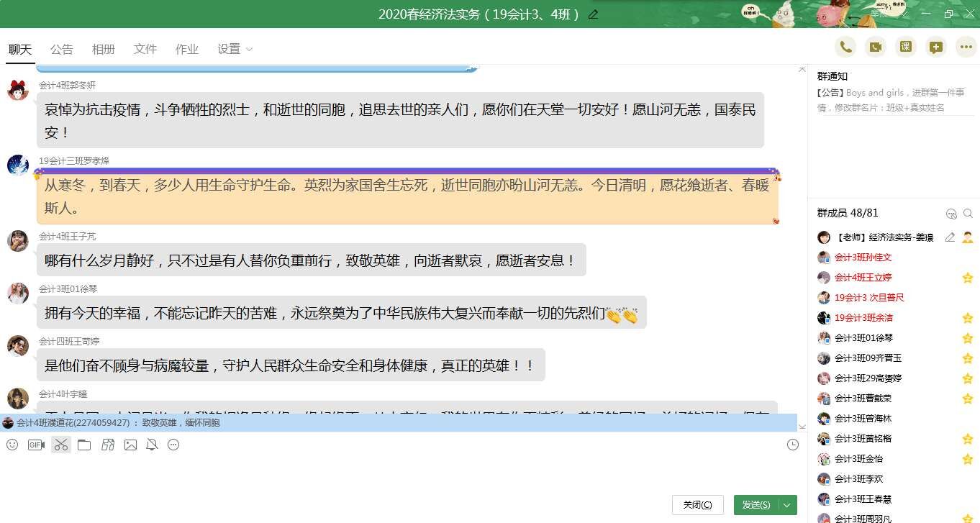Open the group class (课) feature
Viewport: 980px width, 523px height.
click(905, 47)
